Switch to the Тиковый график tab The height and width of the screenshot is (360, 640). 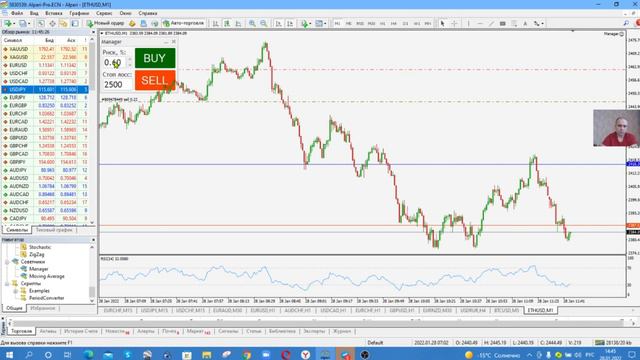coord(54,230)
